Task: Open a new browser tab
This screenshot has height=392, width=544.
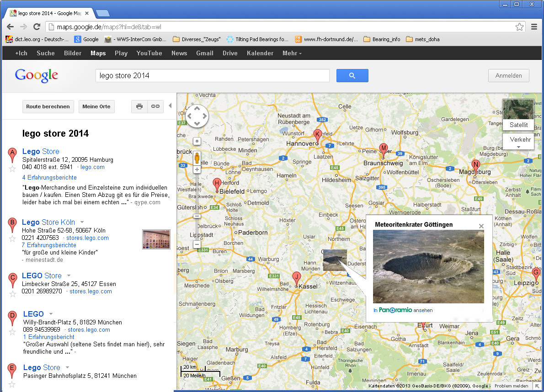Action: click(103, 14)
